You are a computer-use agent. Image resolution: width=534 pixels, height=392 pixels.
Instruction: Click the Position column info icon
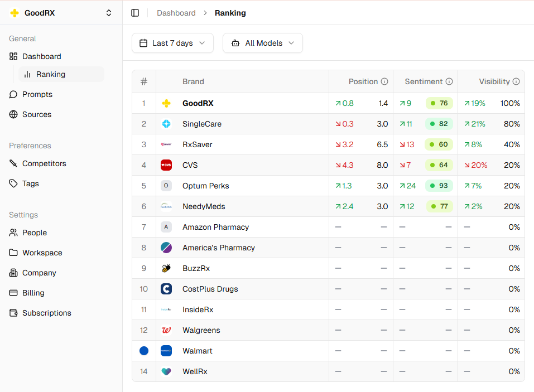[x=384, y=81]
